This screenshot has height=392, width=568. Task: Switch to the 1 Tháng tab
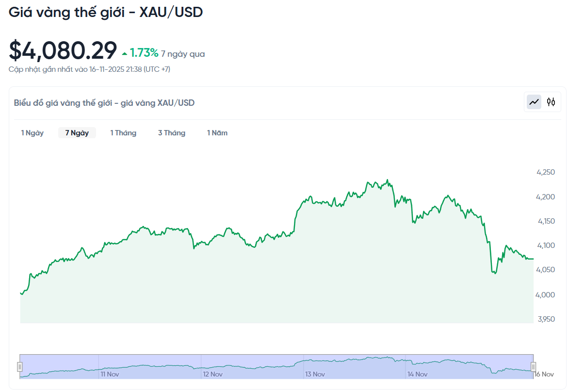(123, 132)
